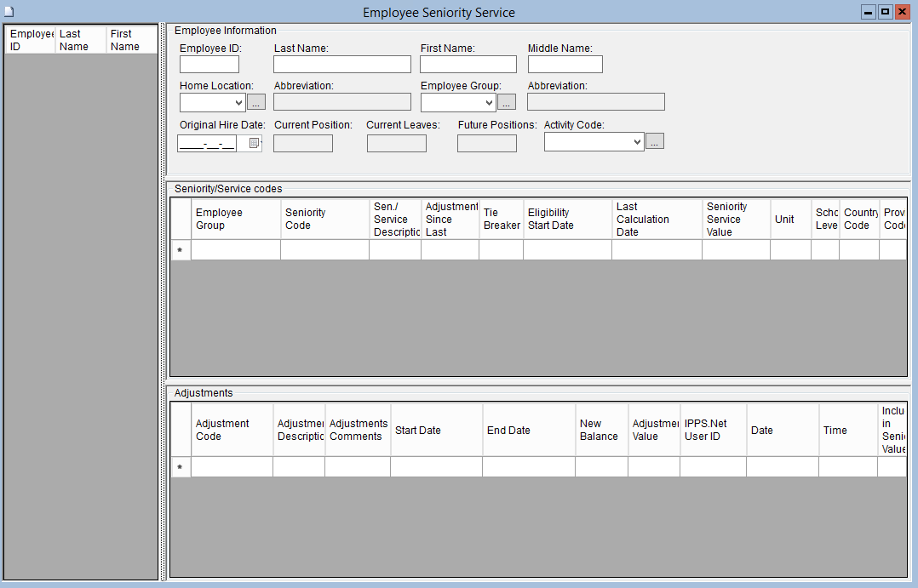Expand the Employee Group dropdown

[488, 103]
